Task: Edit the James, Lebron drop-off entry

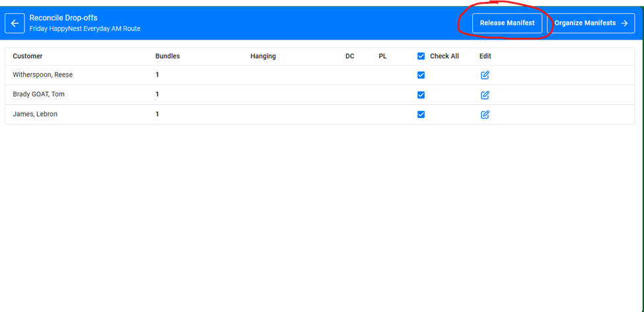Action: pyautogui.click(x=485, y=115)
